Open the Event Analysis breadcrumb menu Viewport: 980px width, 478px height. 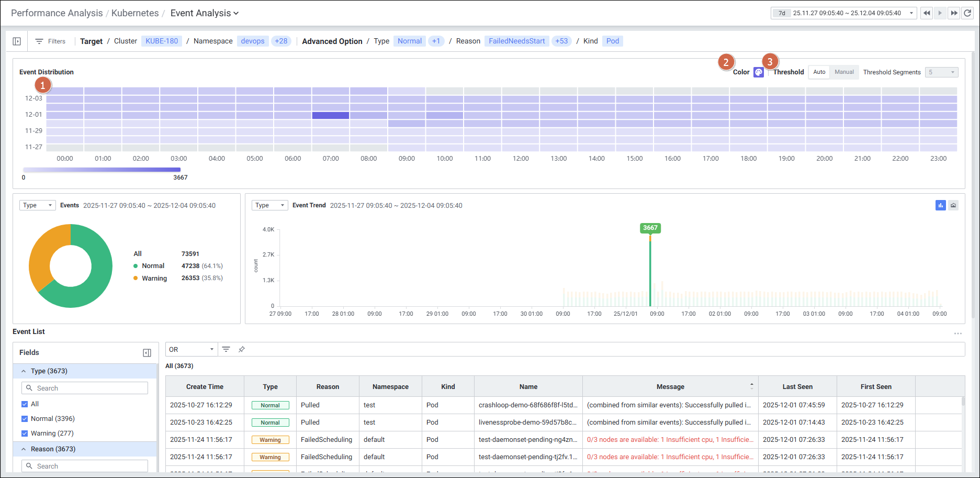[205, 13]
